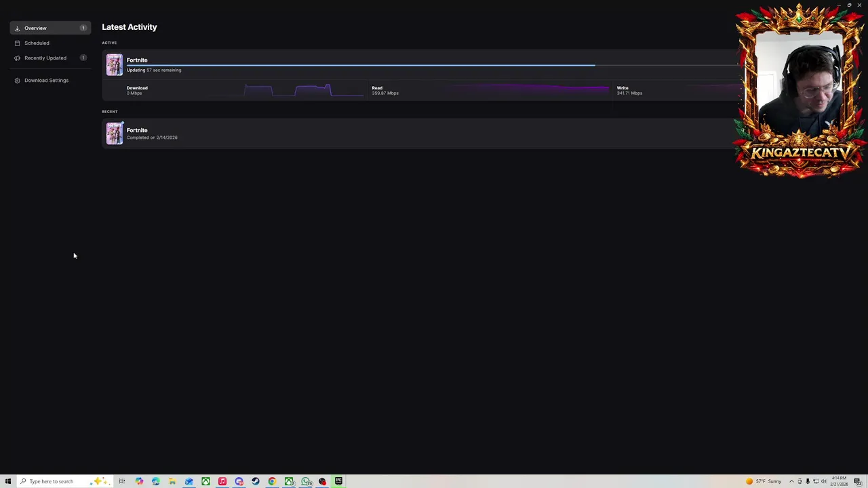This screenshot has height=488, width=868.
Task: Select the active Fortnite title text
Action: [x=137, y=60]
